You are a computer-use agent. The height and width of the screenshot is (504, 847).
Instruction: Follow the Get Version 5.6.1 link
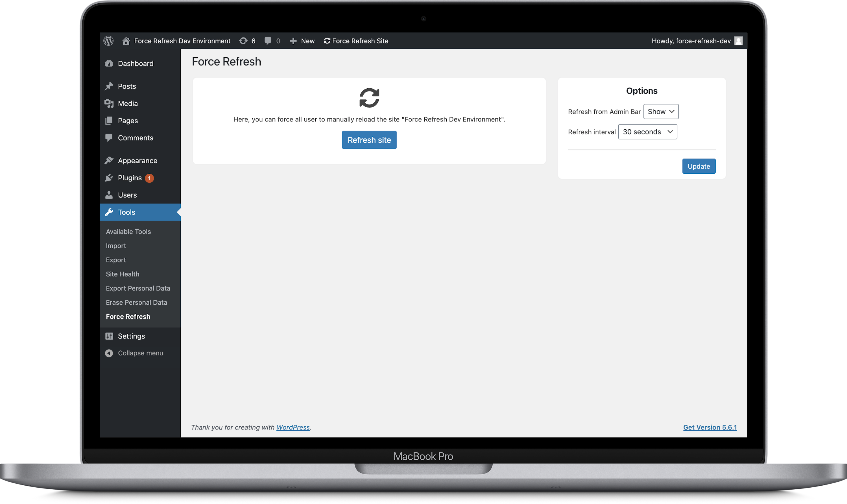(710, 427)
